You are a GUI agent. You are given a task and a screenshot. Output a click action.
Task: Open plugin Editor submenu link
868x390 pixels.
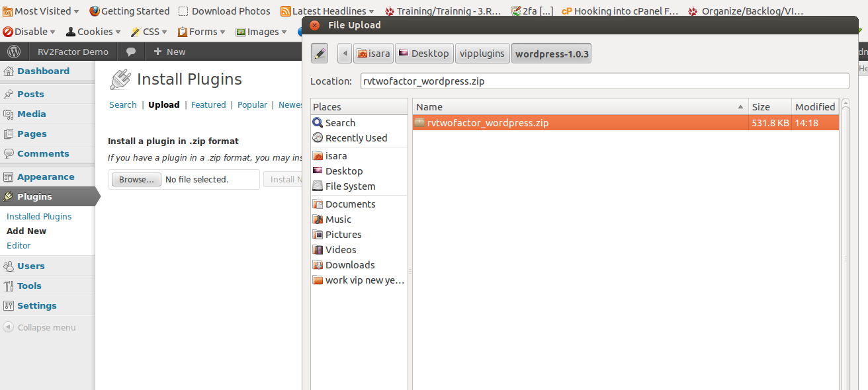[x=19, y=245]
